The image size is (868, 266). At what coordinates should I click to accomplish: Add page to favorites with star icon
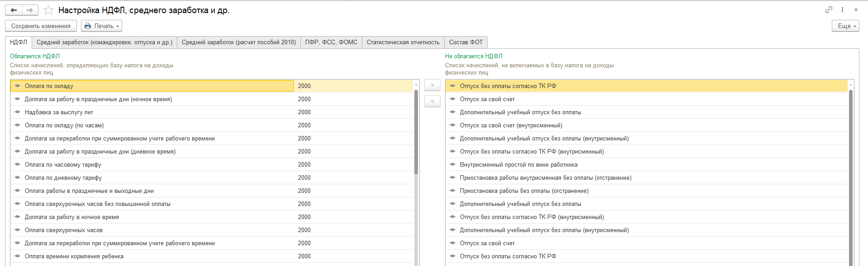pyautogui.click(x=49, y=10)
